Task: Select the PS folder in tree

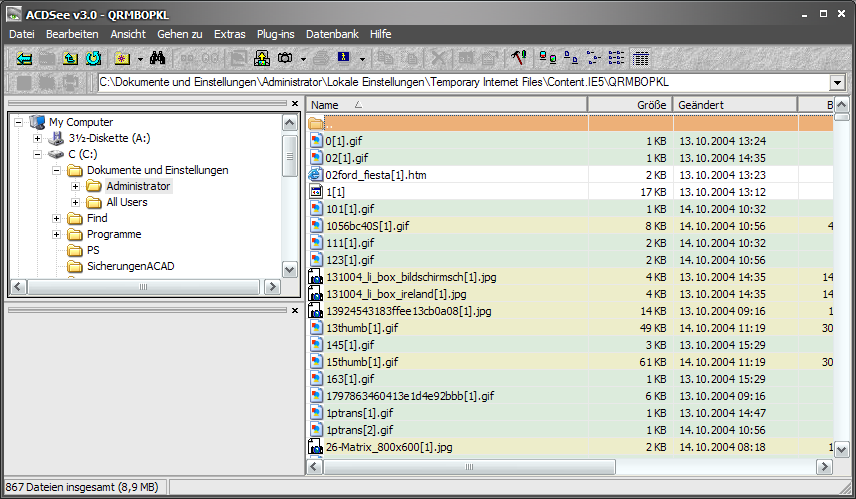Action: click(x=93, y=250)
